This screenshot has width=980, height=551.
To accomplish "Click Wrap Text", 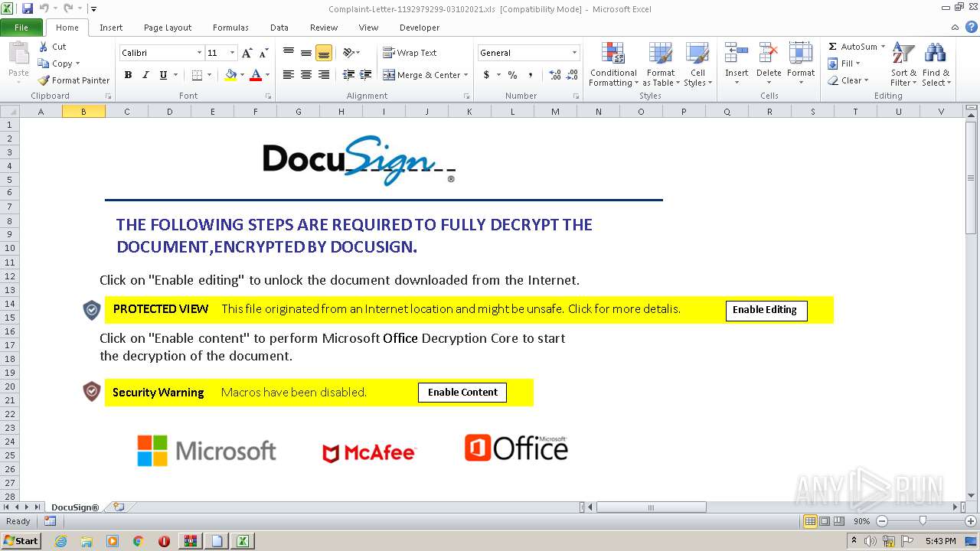I will [410, 53].
